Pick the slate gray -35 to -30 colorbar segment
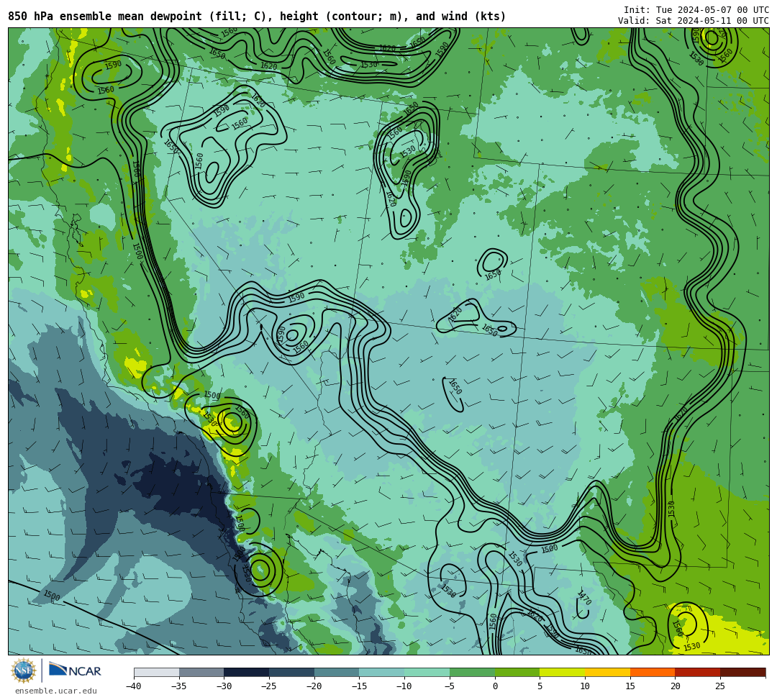This screenshot has width=777, height=700. (x=201, y=672)
